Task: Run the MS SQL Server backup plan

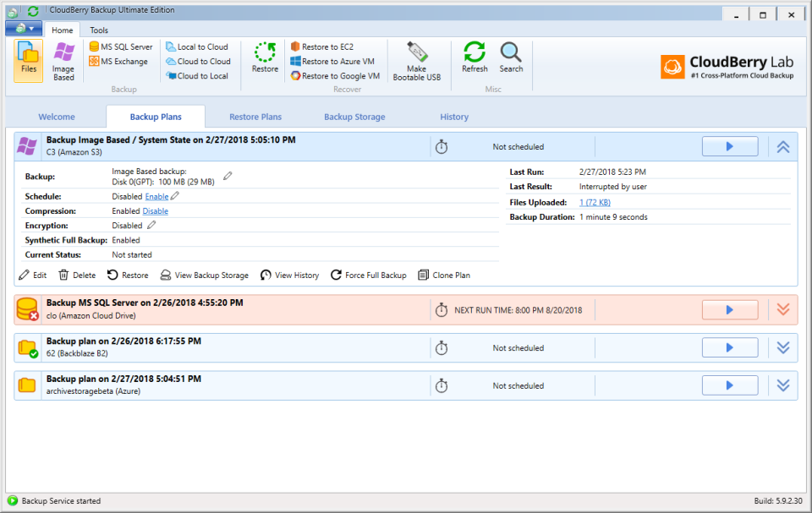Action: (x=730, y=310)
